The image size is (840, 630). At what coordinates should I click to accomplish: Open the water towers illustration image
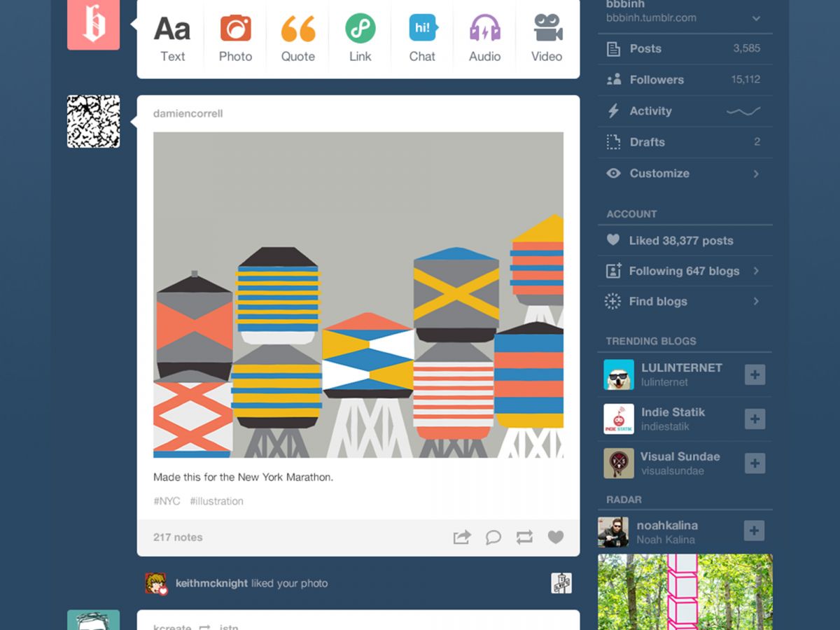click(358, 295)
